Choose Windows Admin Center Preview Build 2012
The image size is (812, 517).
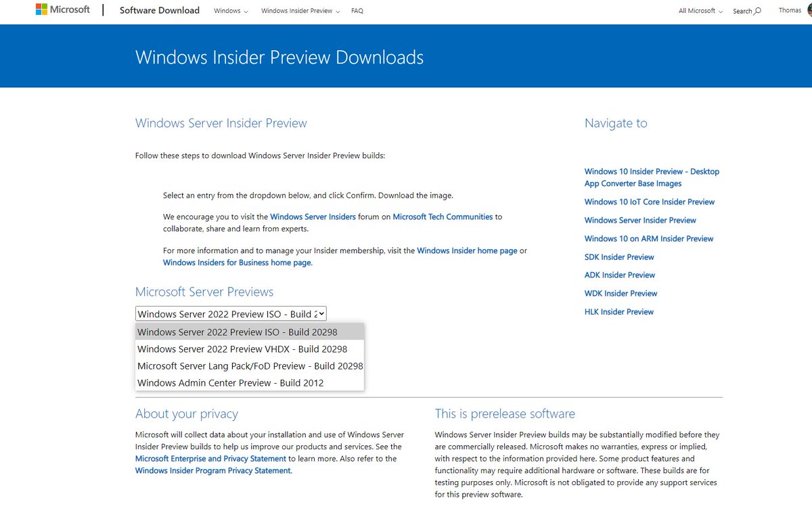(250, 382)
